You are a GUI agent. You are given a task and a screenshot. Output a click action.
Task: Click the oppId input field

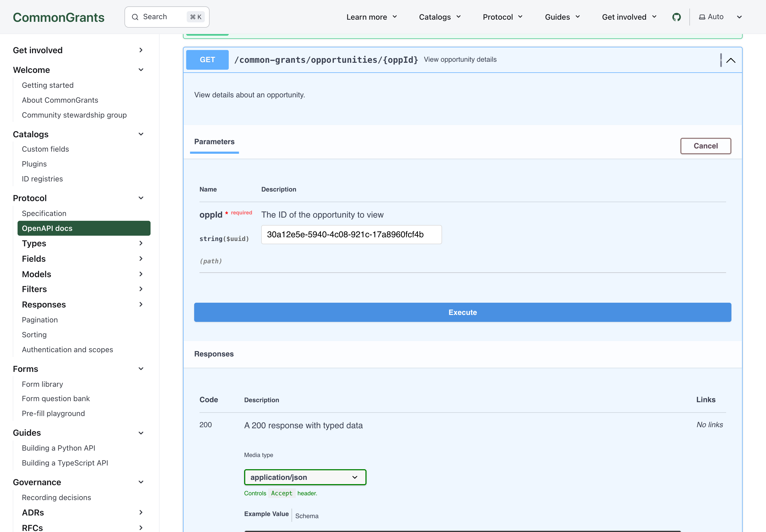click(x=351, y=235)
